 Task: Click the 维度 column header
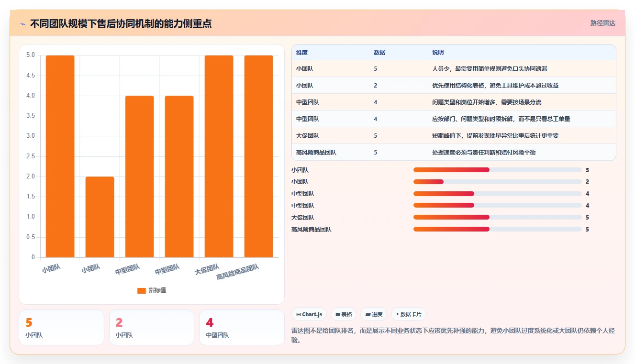click(x=302, y=52)
